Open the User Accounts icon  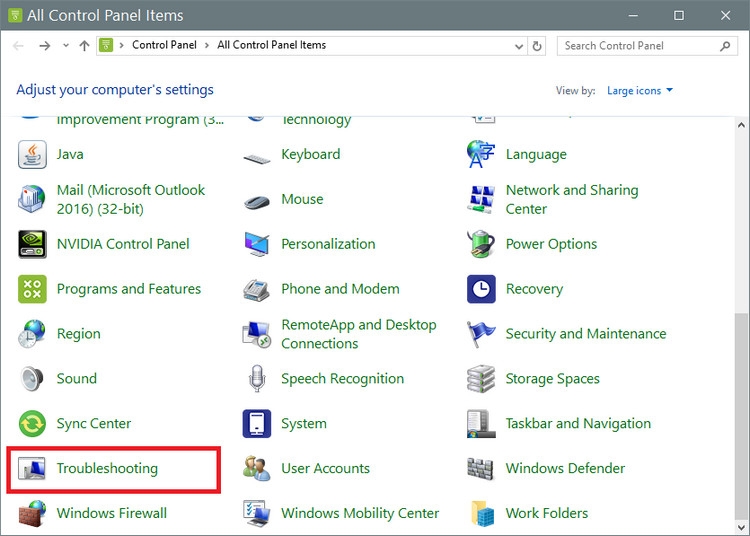click(257, 469)
